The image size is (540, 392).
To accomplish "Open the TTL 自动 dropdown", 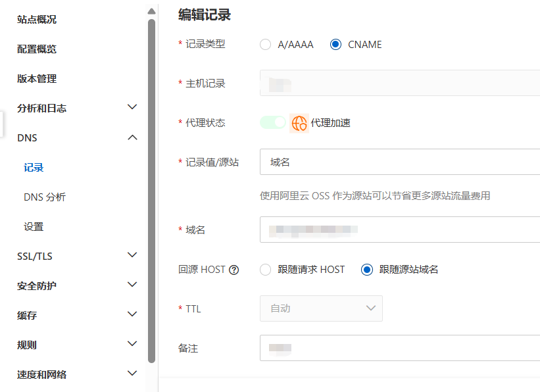I will click(321, 308).
